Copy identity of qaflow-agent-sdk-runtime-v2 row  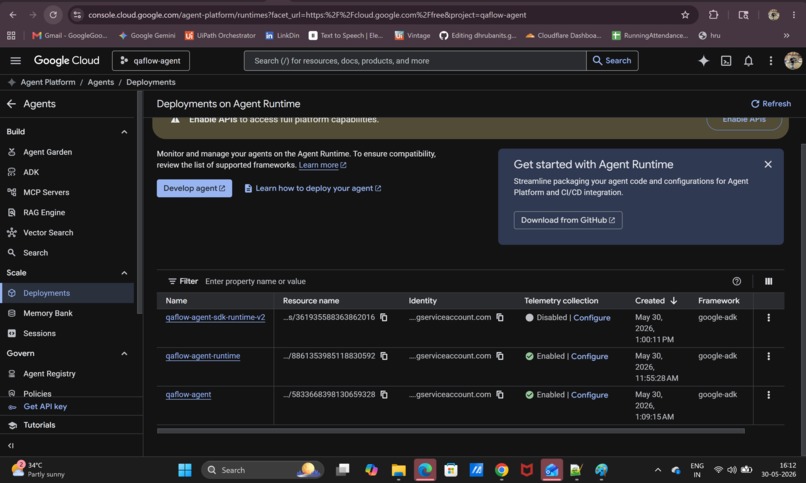500,318
